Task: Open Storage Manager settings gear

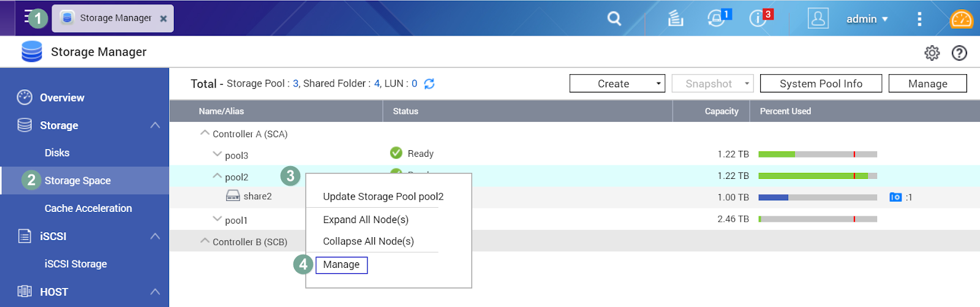Action: (x=932, y=53)
